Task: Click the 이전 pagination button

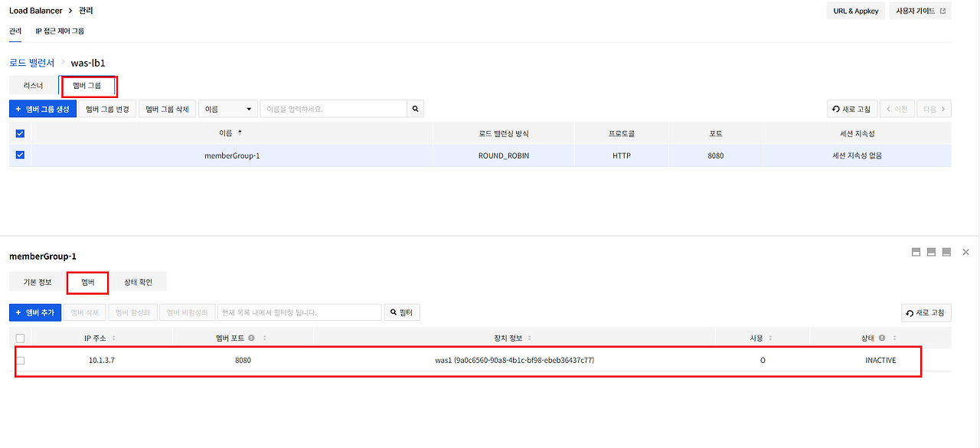Action: click(x=897, y=110)
